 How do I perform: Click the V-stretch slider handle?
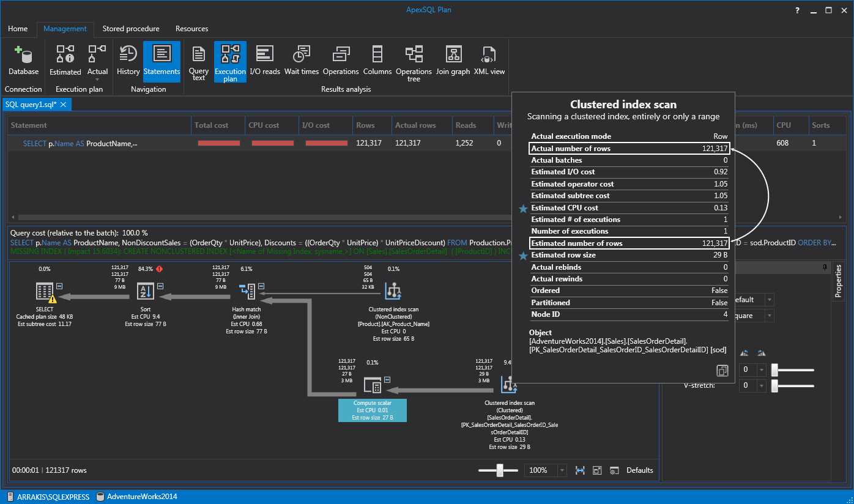click(x=774, y=386)
